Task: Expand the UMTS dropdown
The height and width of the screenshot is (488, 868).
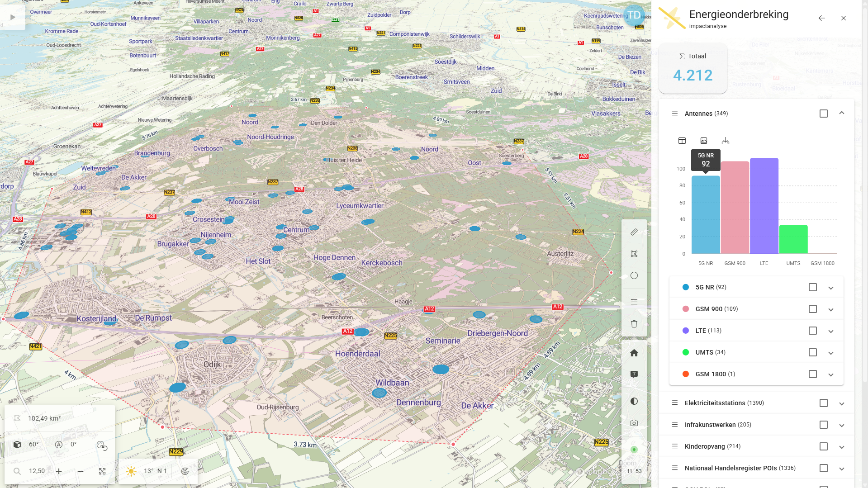Action: click(830, 353)
